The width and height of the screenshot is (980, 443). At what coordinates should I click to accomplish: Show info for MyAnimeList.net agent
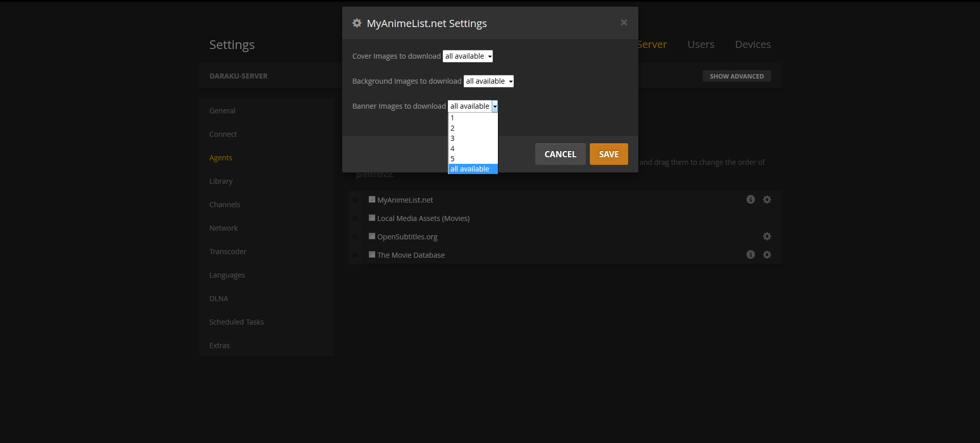click(x=750, y=200)
